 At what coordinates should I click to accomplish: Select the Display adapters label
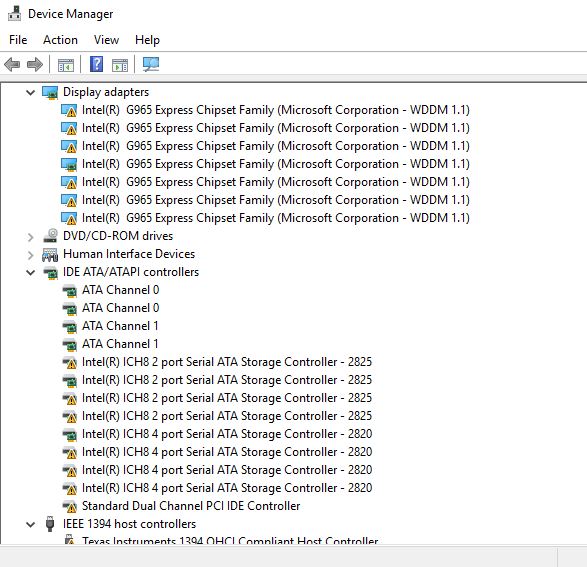106,92
